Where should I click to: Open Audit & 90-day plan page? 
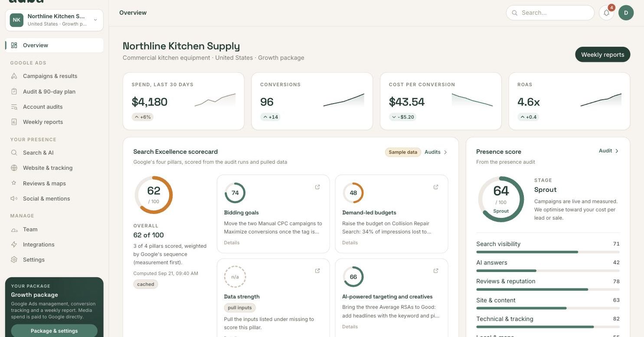click(54, 91)
